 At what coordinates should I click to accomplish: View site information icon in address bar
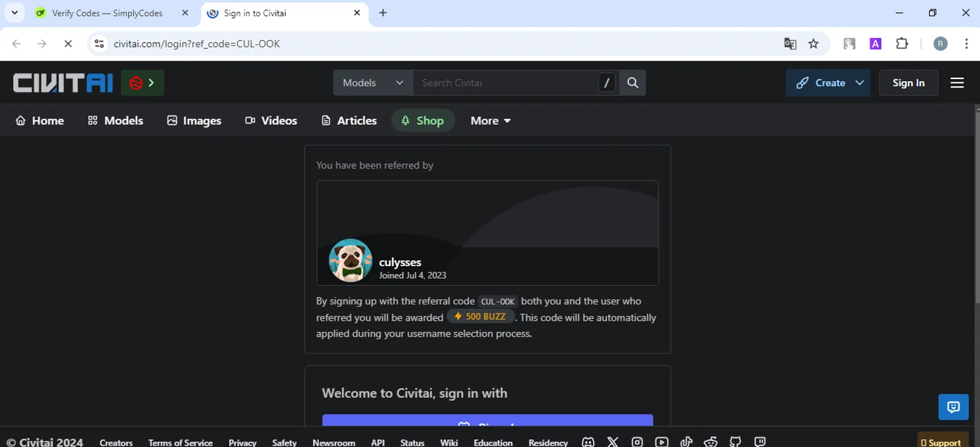pyautogui.click(x=99, y=44)
